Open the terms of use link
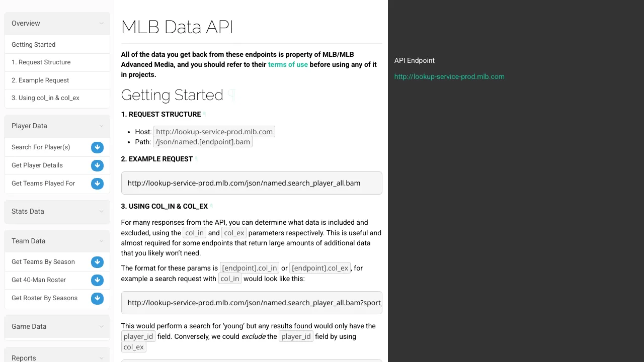644x362 pixels. (288, 64)
